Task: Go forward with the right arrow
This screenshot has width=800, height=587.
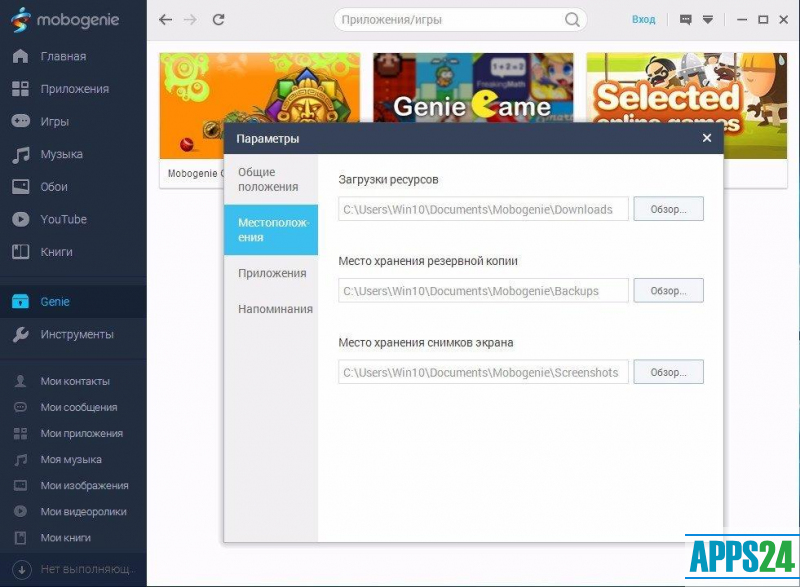Action: click(x=190, y=19)
